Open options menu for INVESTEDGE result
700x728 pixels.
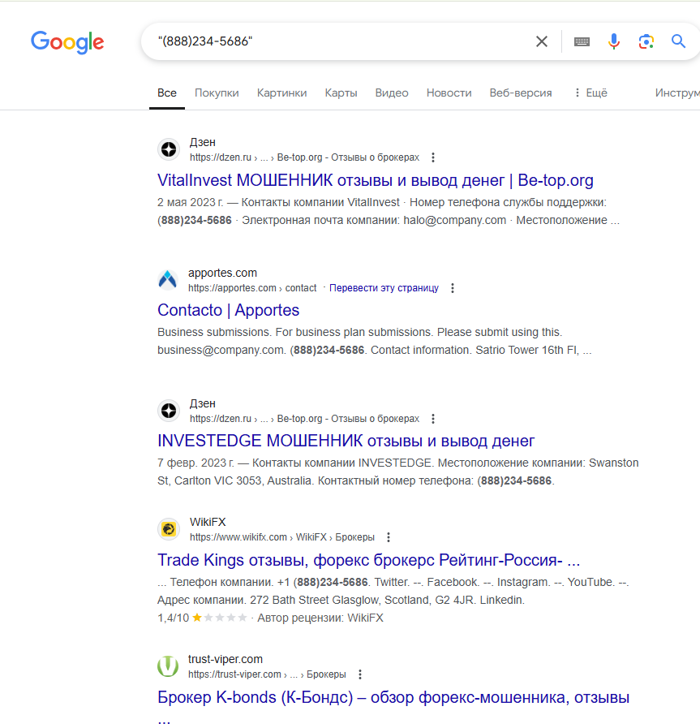point(433,418)
